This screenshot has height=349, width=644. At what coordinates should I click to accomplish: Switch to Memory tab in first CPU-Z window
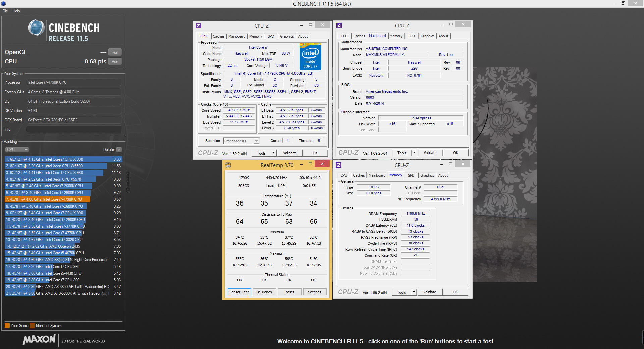pyautogui.click(x=256, y=36)
